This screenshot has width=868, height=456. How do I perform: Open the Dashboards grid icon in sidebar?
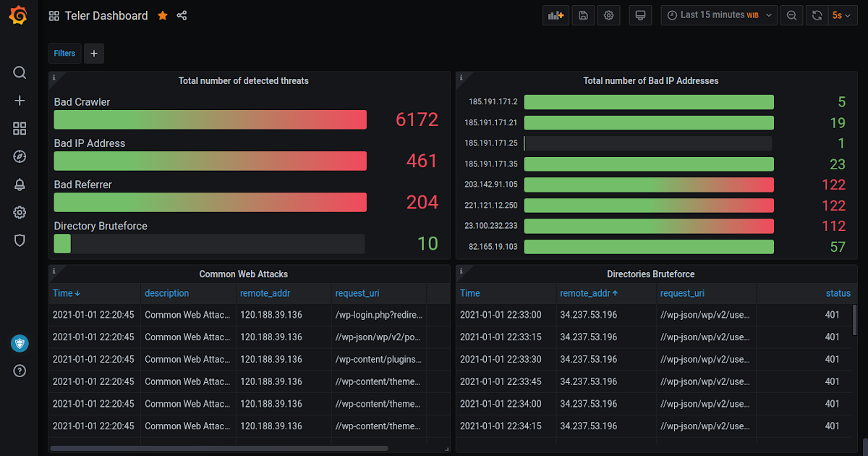tap(20, 129)
